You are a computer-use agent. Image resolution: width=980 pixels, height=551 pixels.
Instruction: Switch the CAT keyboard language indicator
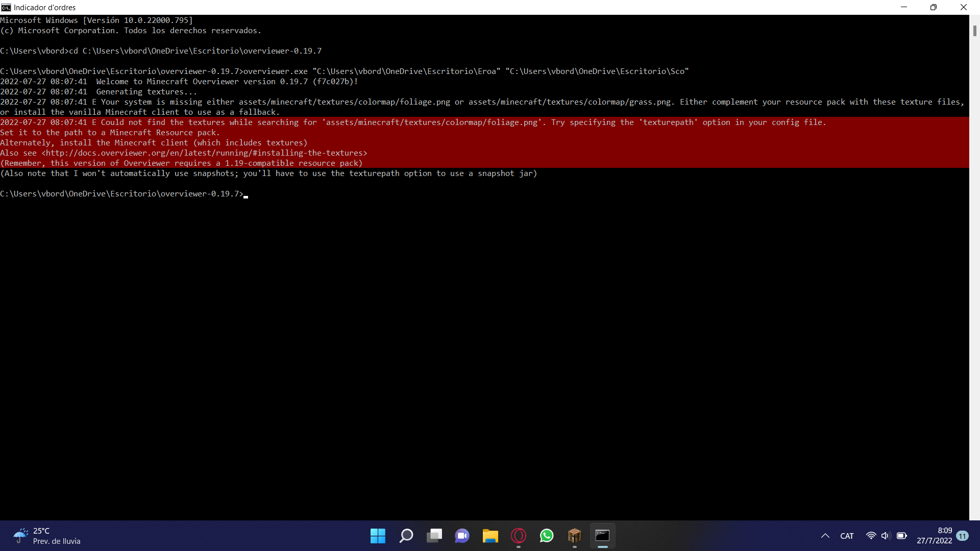(x=847, y=536)
